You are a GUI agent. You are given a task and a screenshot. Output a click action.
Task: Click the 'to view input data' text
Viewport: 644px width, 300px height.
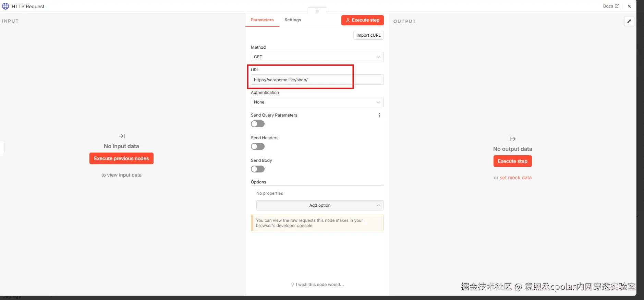(121, 175)
